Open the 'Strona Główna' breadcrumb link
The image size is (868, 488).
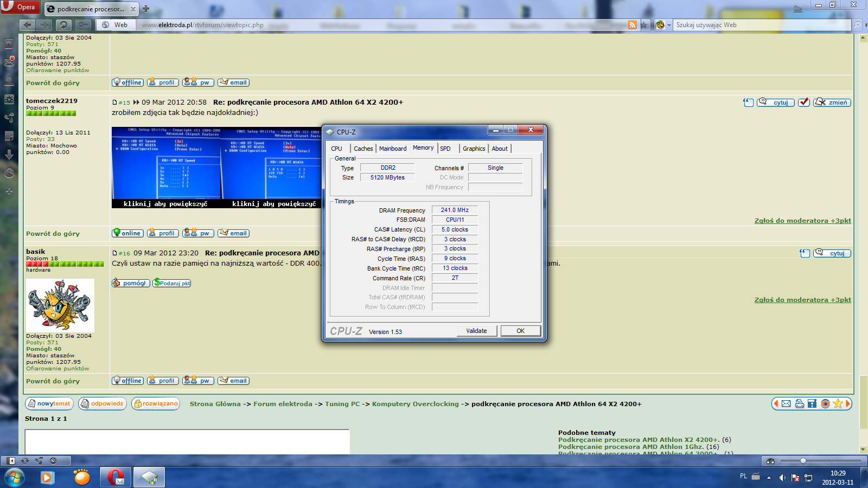[x=215, y=404]
